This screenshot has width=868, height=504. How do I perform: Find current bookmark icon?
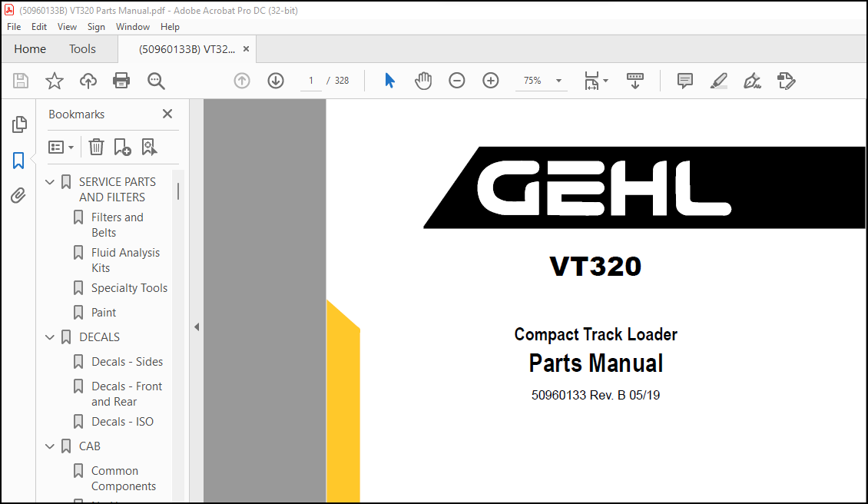150,147
